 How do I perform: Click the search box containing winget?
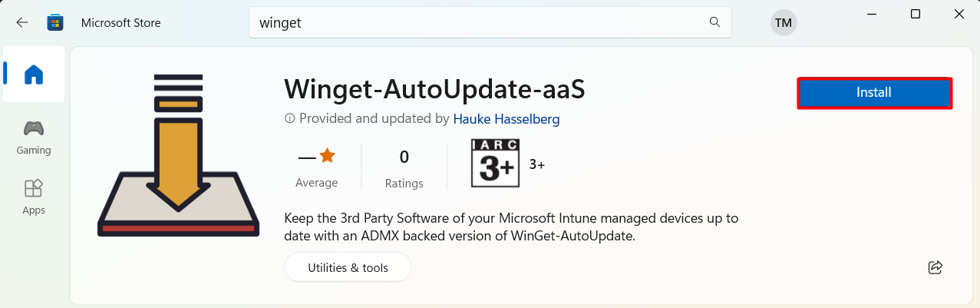[x=476, y=23]
